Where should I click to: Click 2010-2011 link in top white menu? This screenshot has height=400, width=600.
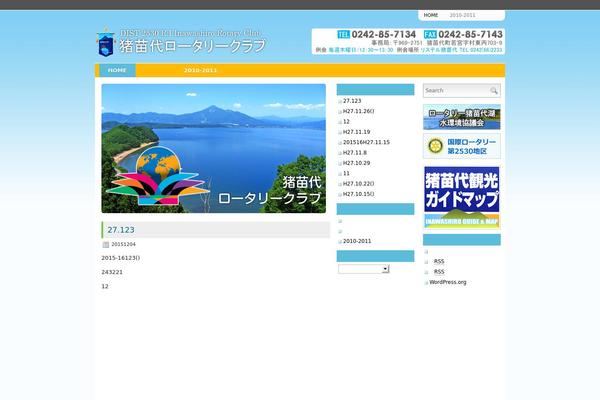(x=462, y=15)
